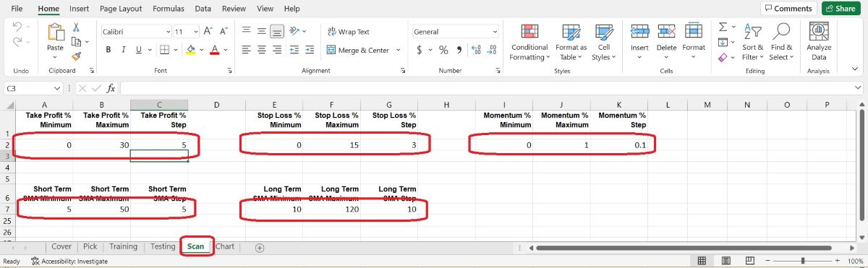The width and height of the screenshot is (868, 268).
Task: Toggle Bold formatting
Action: pos(109,50)
